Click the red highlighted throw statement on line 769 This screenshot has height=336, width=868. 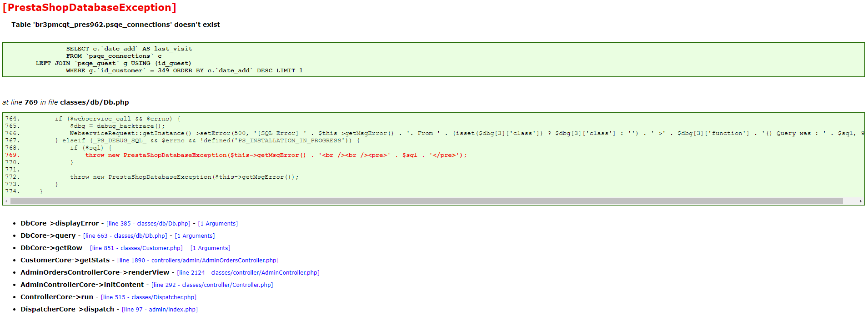tap(276, 155)
